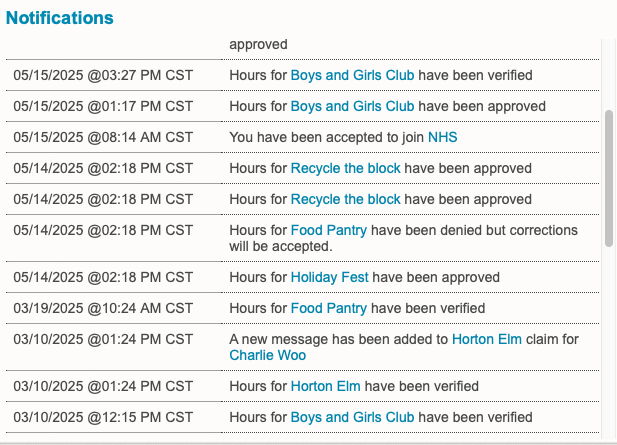This screenshot has width=617, height=445.
Task: Open Boys and Girls Club link at 12:15 PM
Action: [x=352, y=417]
